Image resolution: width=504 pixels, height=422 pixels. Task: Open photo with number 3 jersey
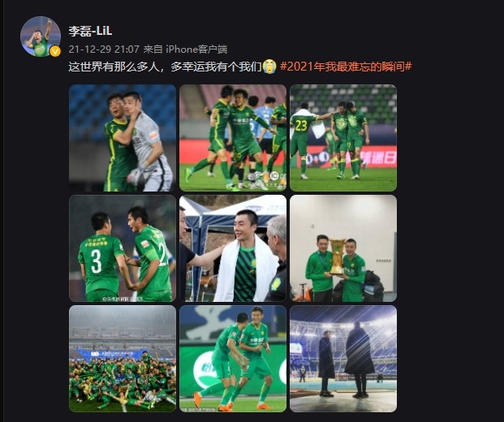click(x=123, y=248)
